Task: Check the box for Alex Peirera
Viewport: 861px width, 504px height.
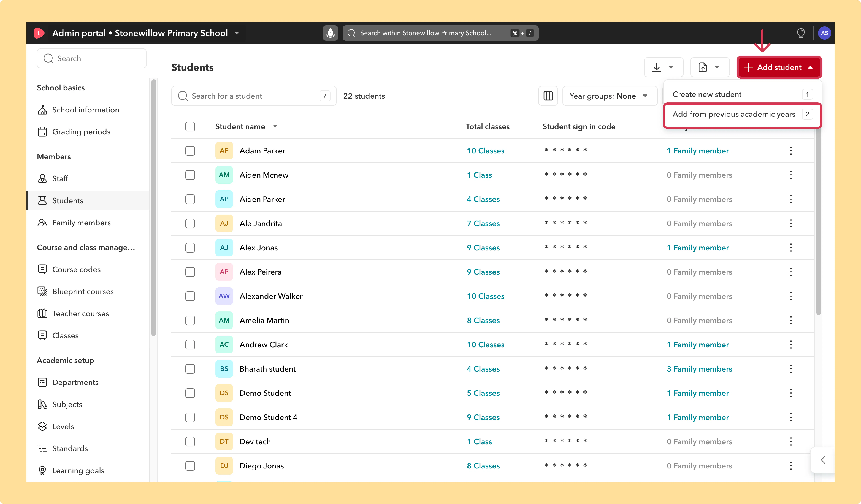Action: 190,272
